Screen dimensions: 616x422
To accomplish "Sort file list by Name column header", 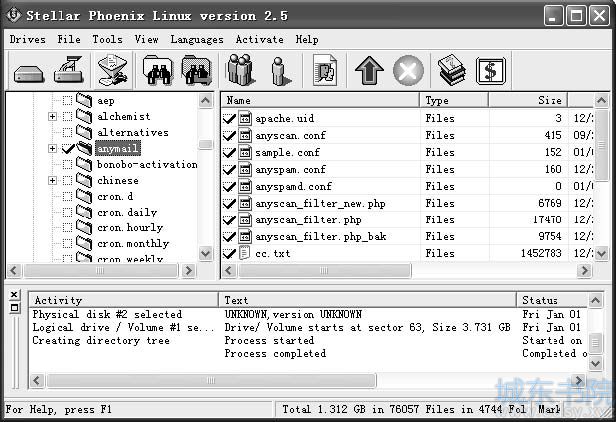I will click(x=321, y=100).
